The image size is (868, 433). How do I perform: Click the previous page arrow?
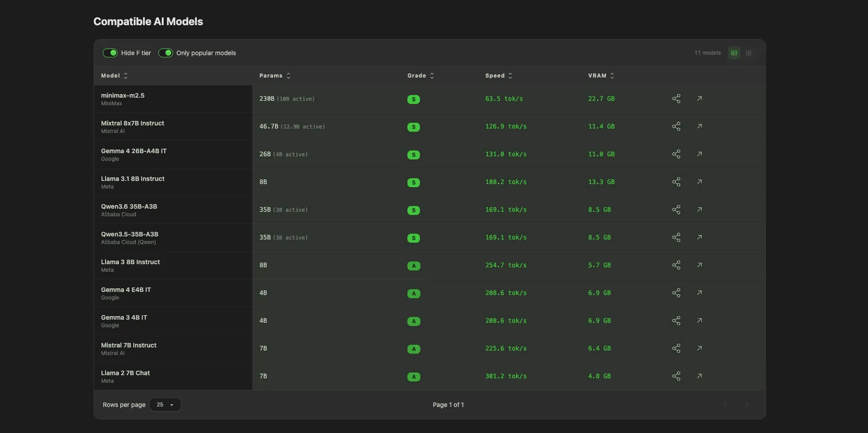725,404
